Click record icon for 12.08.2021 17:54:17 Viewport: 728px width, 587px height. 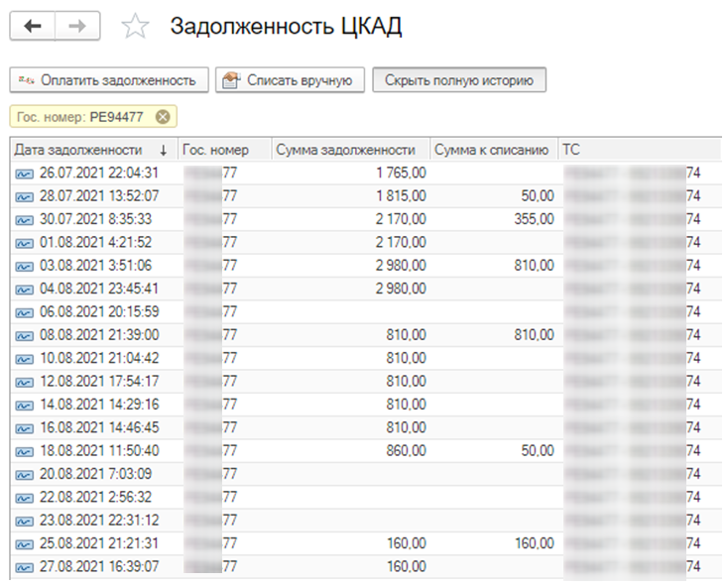click(24, 383)
